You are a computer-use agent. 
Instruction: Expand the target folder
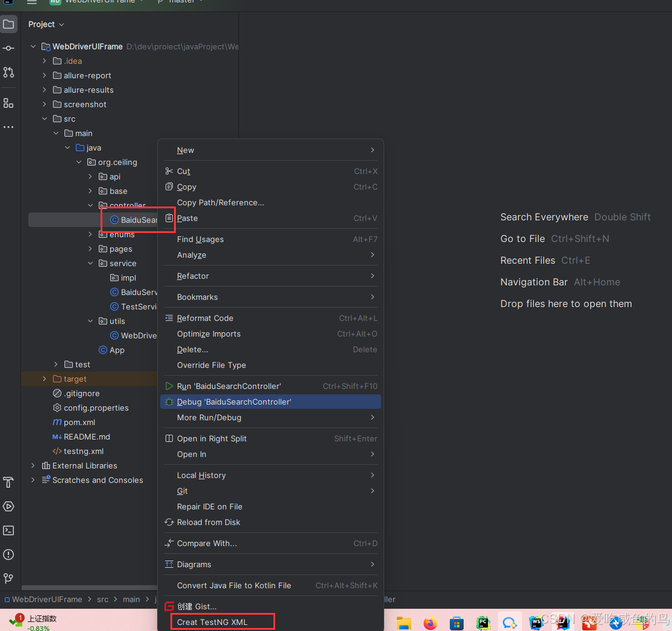pyautogui.click(x=45, y=379)
